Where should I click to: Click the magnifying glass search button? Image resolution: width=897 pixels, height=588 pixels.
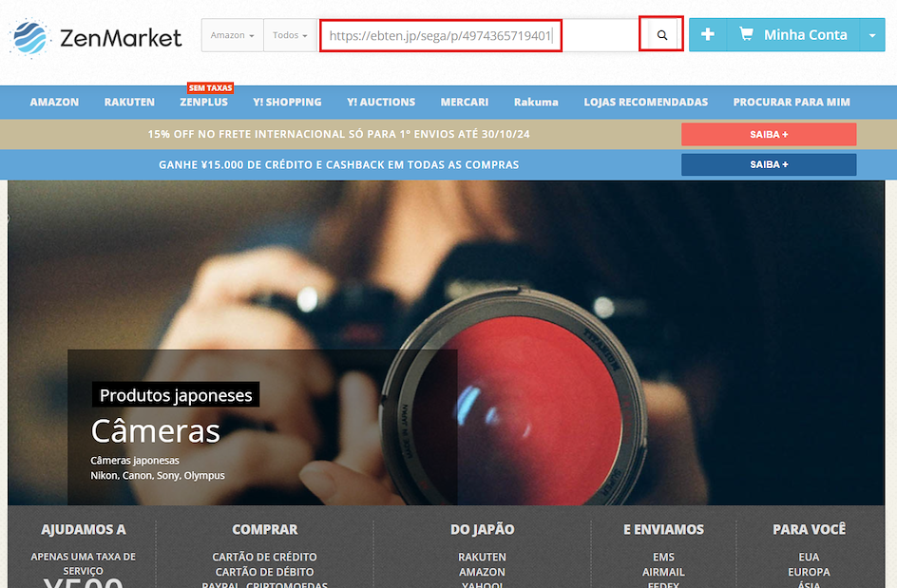click(x=662, y=35)
